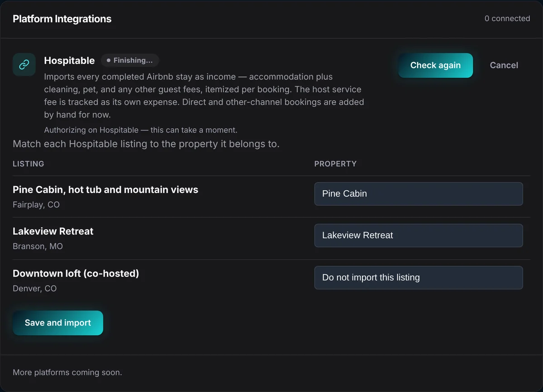Click the Hospitable link icon

(24, 65)
